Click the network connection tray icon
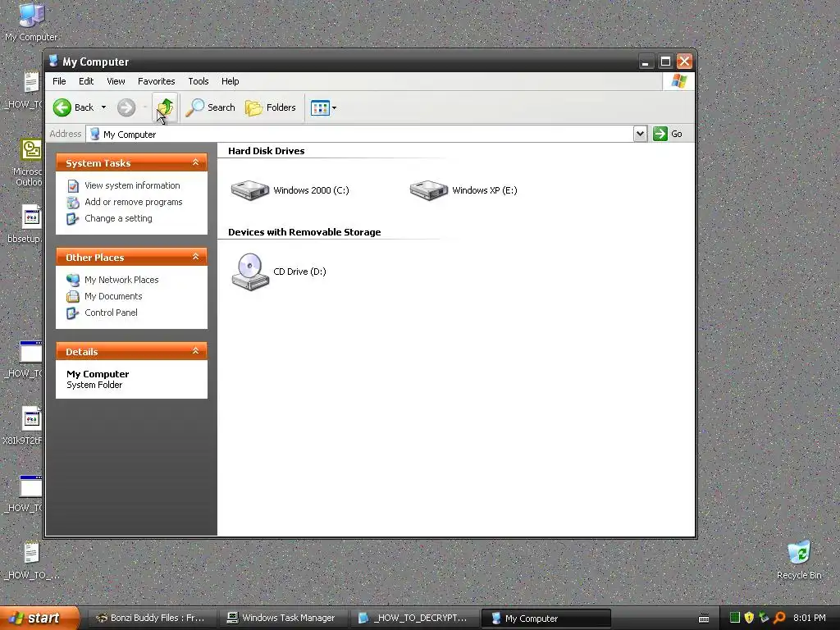 pos(764,618)
